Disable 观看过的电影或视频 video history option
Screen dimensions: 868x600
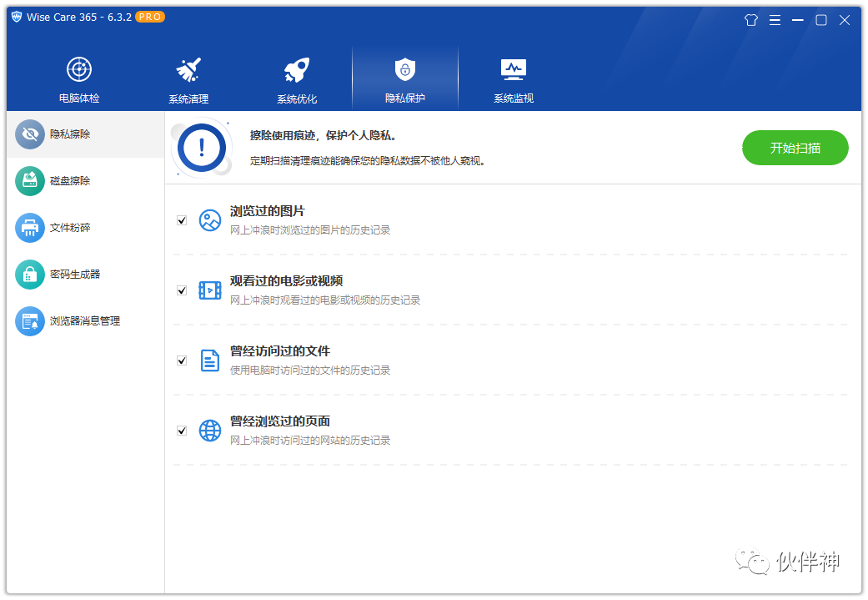click(182, 290)
